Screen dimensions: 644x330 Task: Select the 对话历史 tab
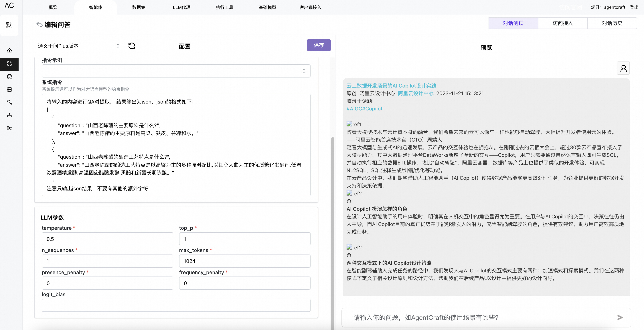pos(612,23)
